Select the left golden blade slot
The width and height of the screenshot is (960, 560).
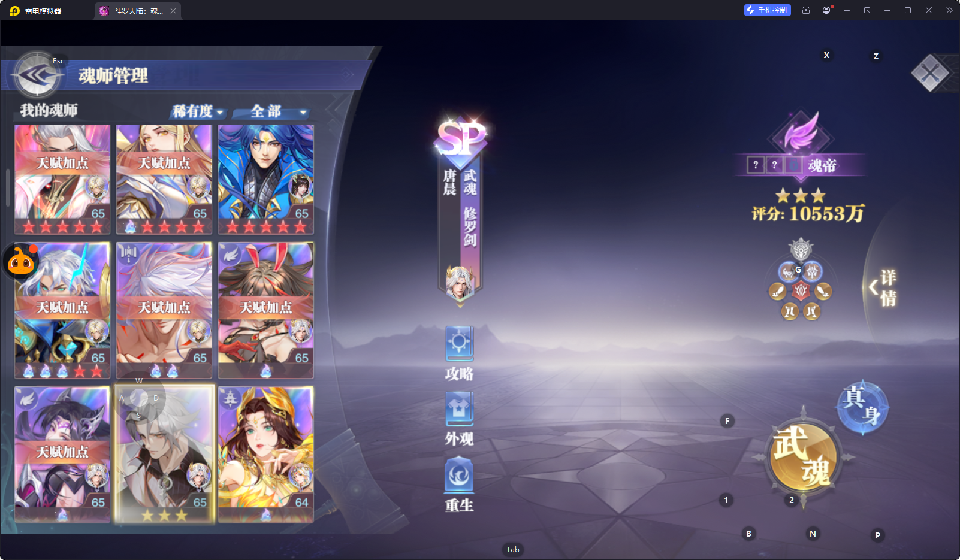click(778, 292)
